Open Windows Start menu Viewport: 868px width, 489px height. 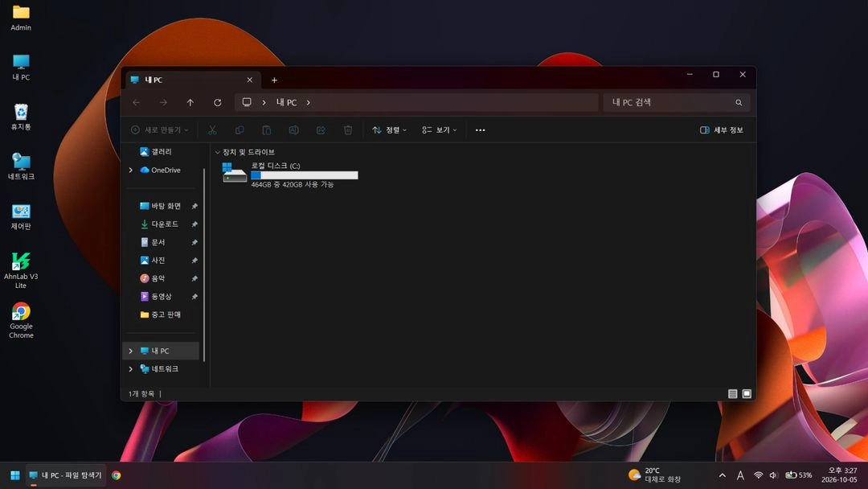[x=15, y=475]
